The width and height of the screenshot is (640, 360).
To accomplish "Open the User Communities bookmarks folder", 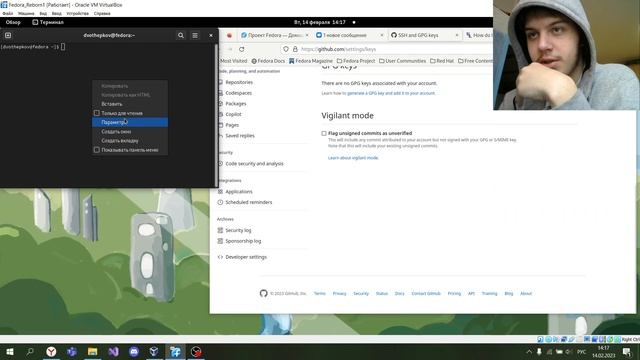I will [x=402, y=61].
